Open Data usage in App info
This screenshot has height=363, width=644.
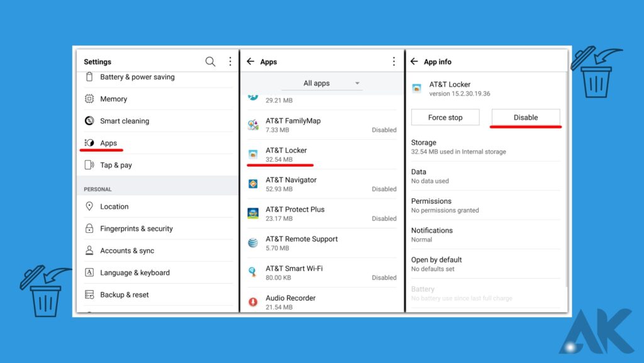(x=486, y=176)
